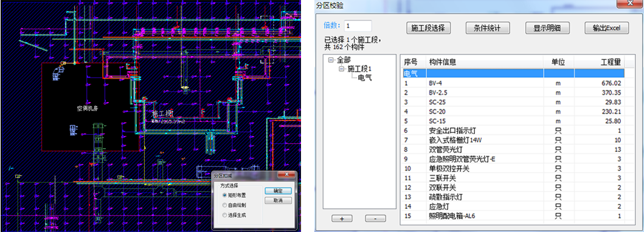Screen dimensions: 644x232
Task: Click the plus button below tree
Action: (342, 219)
